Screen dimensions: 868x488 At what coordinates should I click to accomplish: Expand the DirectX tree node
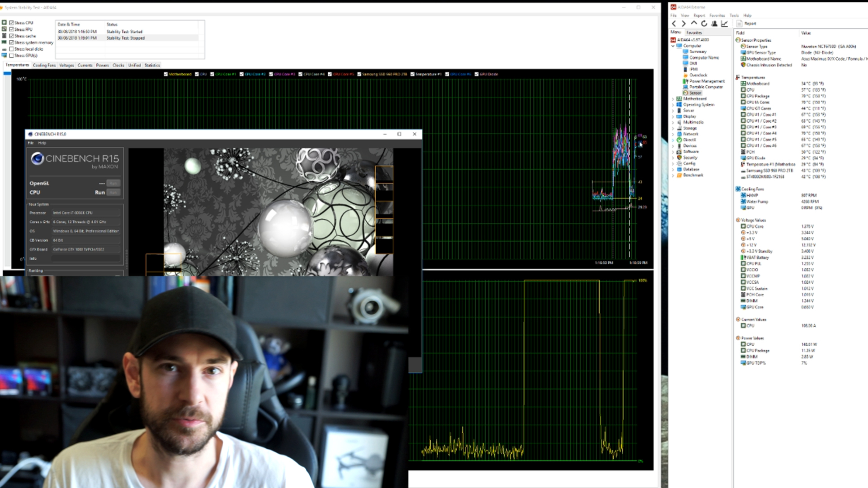tap(673, 140)
